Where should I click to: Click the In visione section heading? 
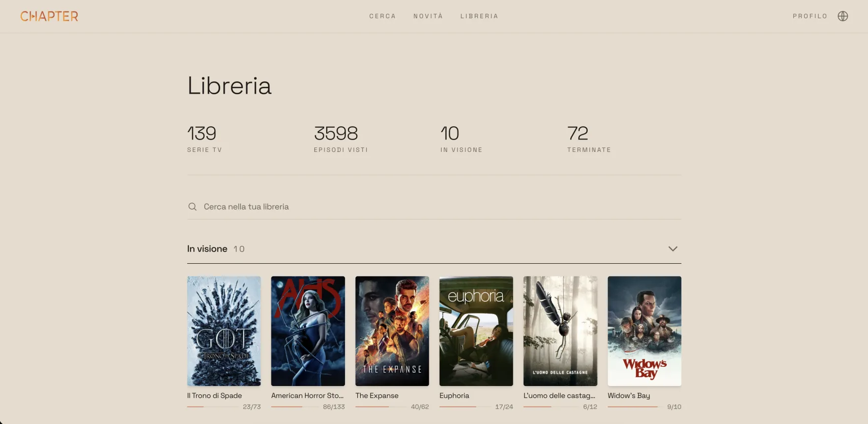click(x=207, y=249)
